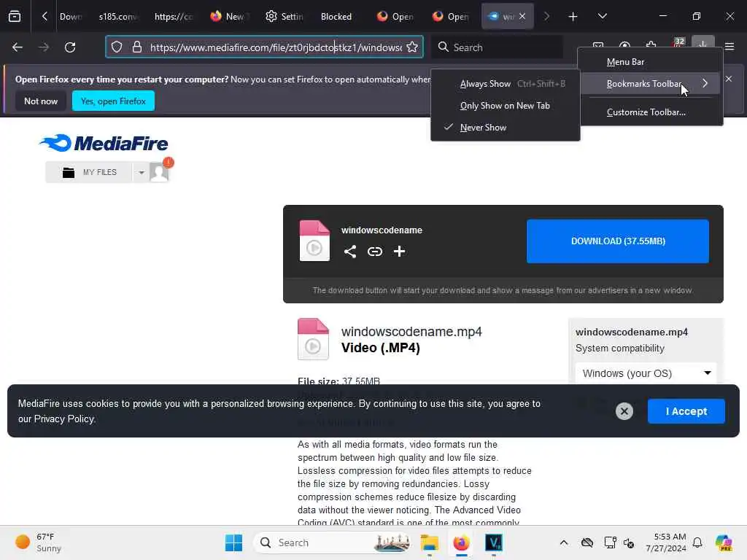Switch to the s185.conv tab
The image size is (747, 560).
(x=117, y=17)
